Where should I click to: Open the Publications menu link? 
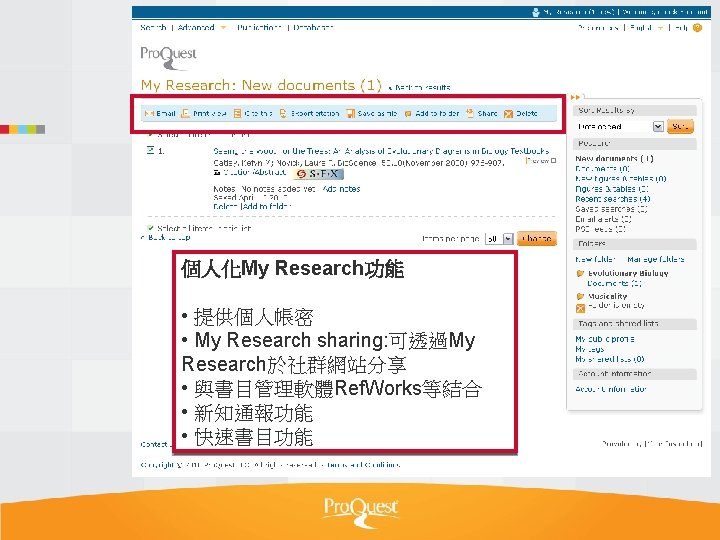259,28
